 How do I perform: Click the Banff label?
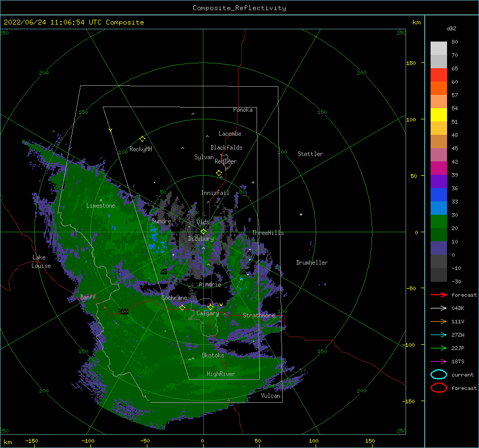(88, 297)
